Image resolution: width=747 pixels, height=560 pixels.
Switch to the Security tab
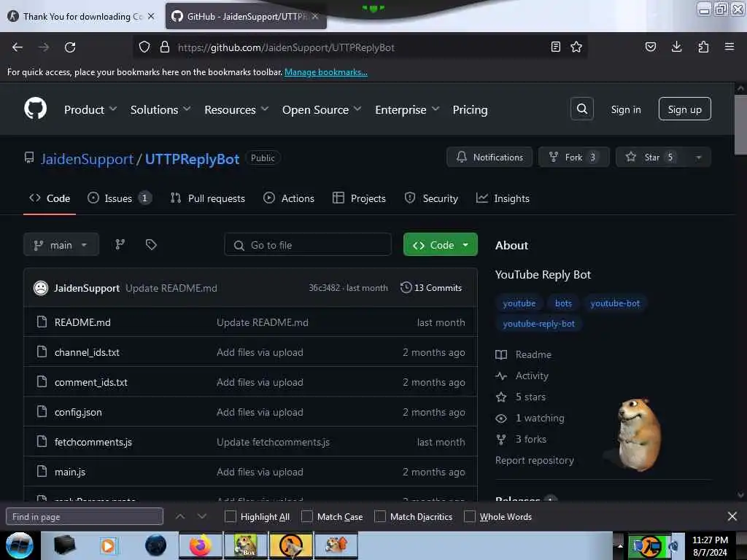click(x=431, y=198)
